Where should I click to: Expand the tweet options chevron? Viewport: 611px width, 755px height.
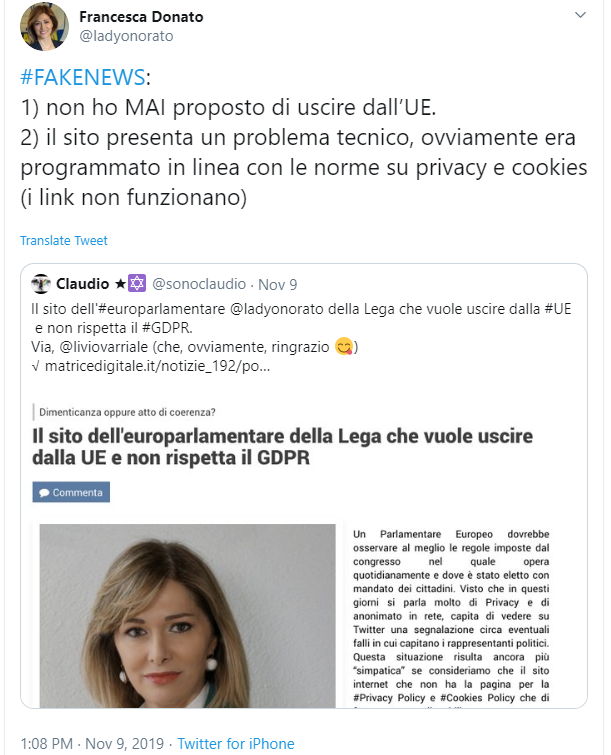pyautogui.click(x=580, y=15)
